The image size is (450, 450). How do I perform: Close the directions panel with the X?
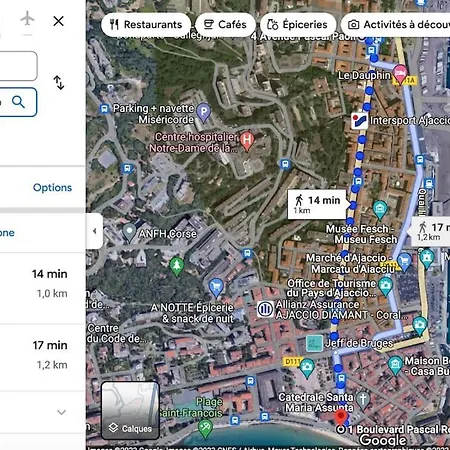[59, 21]
